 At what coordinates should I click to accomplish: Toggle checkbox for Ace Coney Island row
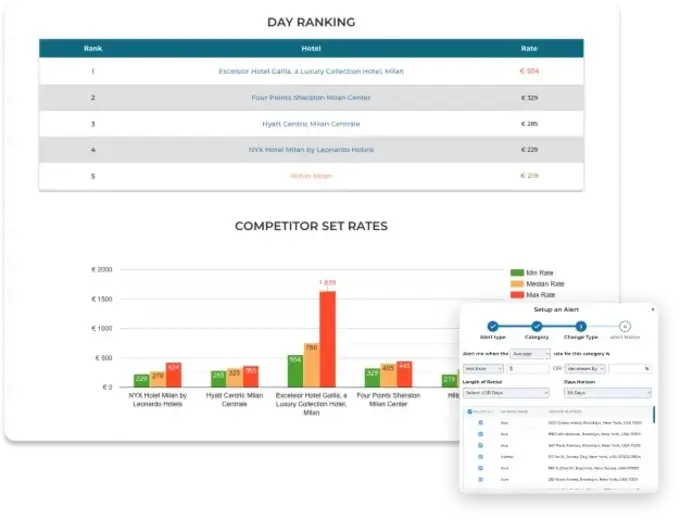pos(481,422)
